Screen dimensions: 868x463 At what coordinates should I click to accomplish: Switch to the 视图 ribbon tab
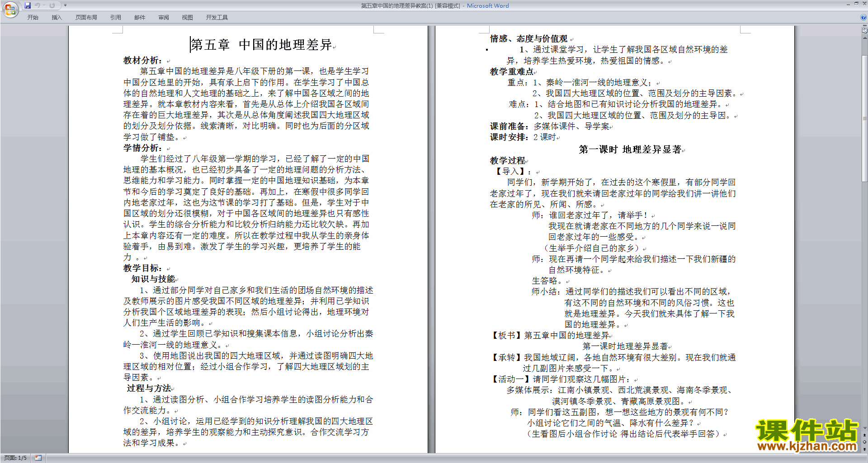click(187, 18)
